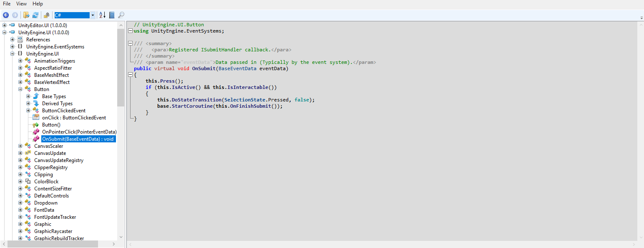
Task: Click the Forward navigation arrow
Action: [x=15, y=15]
